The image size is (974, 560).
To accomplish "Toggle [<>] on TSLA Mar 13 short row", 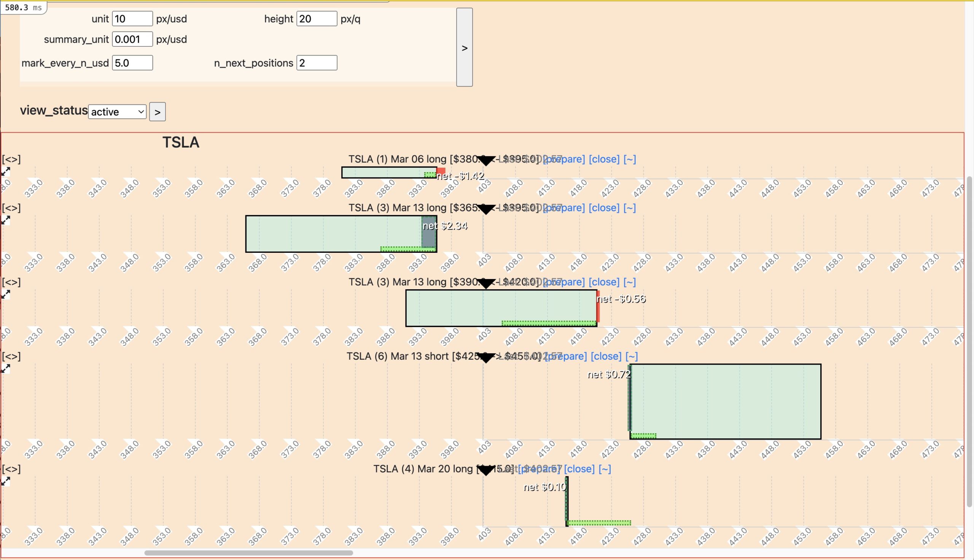I will [x=11, y=356].
